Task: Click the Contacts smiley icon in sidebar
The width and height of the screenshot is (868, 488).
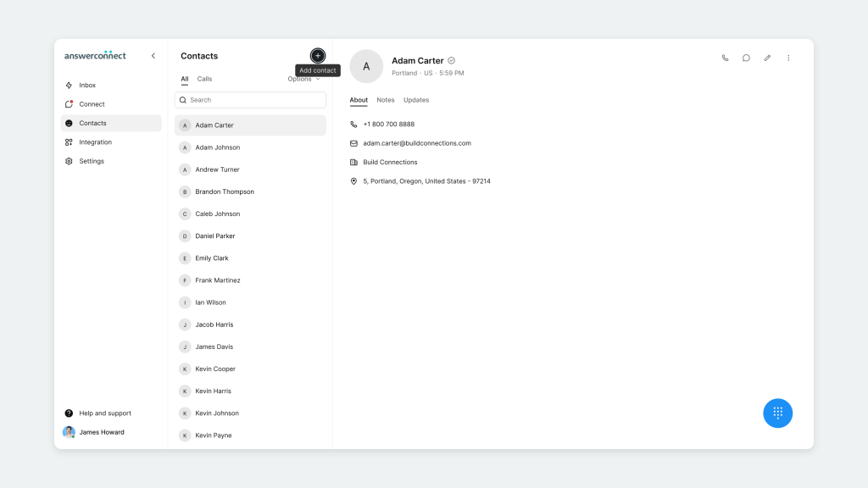Action: pos(69,123)
